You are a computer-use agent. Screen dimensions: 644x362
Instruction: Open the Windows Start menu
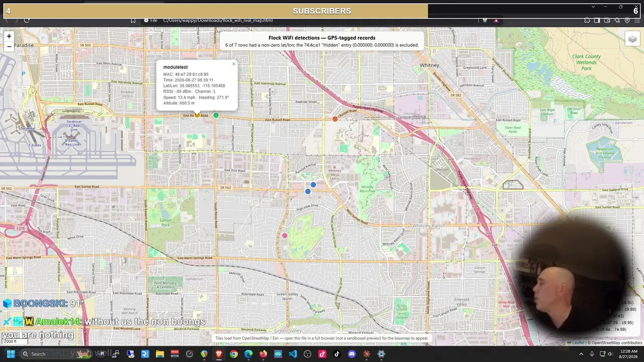[x=11, y=354]
